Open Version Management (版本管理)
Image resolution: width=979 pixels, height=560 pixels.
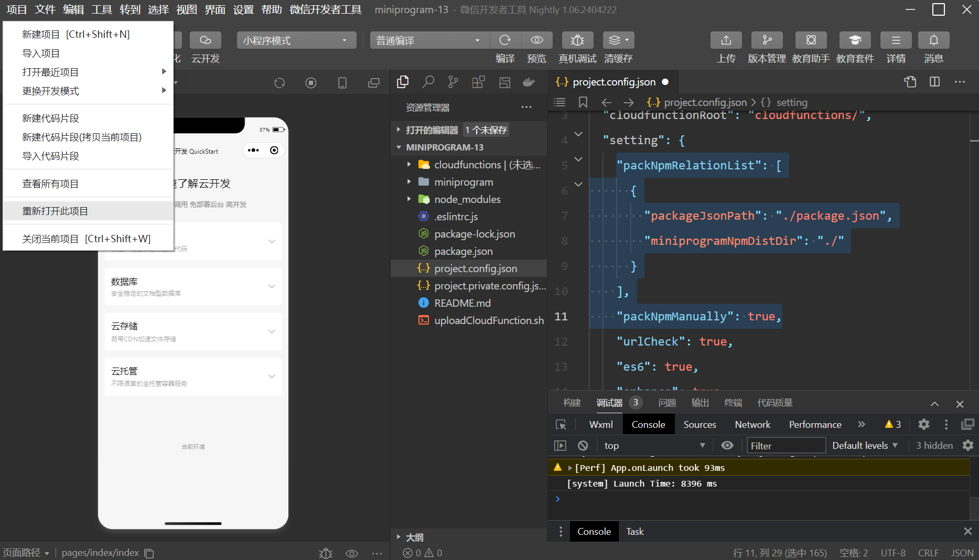(x=767, y=40)
